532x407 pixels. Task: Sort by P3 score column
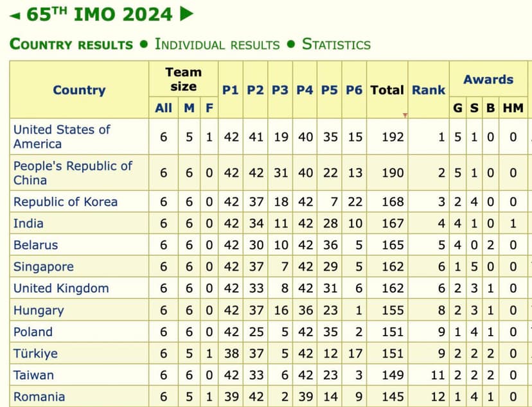280,90
